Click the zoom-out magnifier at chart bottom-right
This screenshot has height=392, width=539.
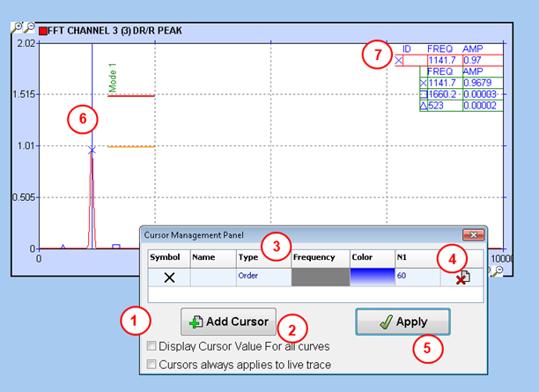point(497,271)
